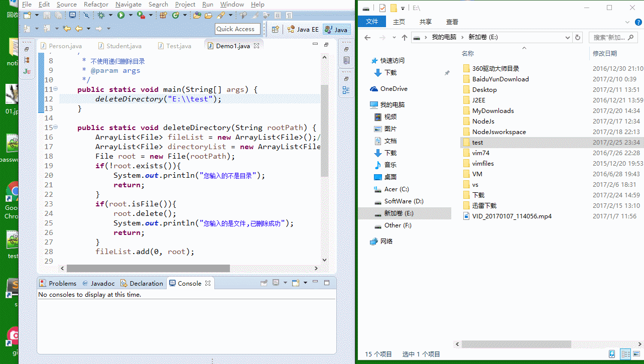Viewport: 644px width, 364px height.
Task: Go up one folder level in Explorer
Action: point(405,38)
